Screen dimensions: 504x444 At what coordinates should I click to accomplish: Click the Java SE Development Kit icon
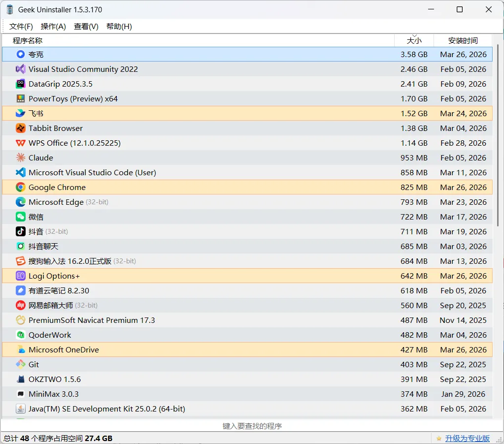21,409
